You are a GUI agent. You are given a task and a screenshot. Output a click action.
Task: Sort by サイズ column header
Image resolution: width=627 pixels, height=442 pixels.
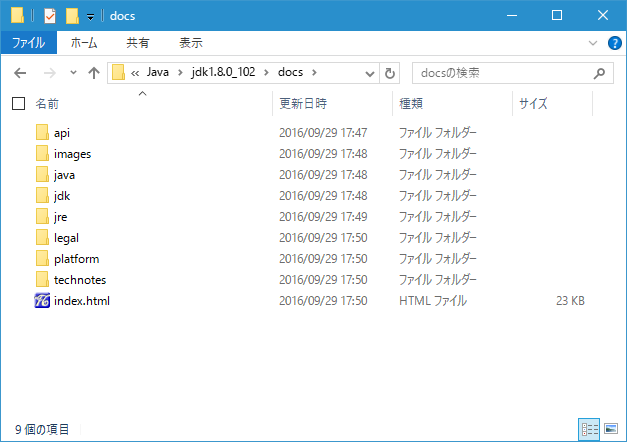point(533,104)
